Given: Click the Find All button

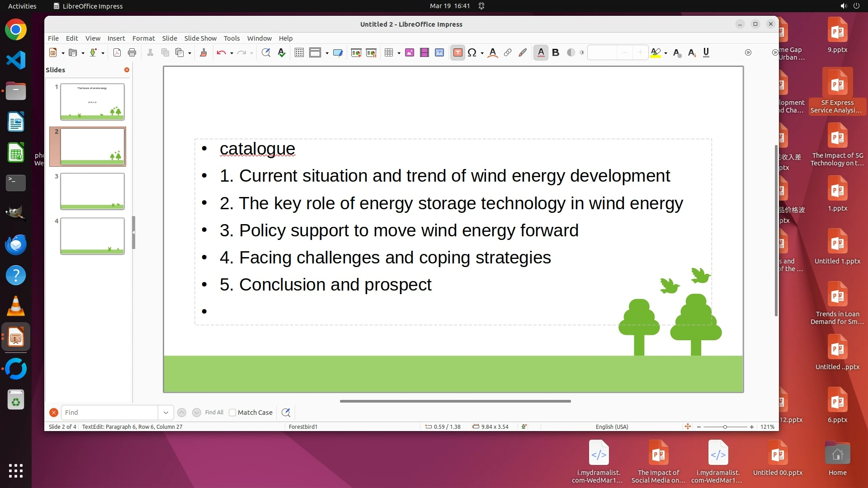Looking at the screenshot, I should 214,413.
